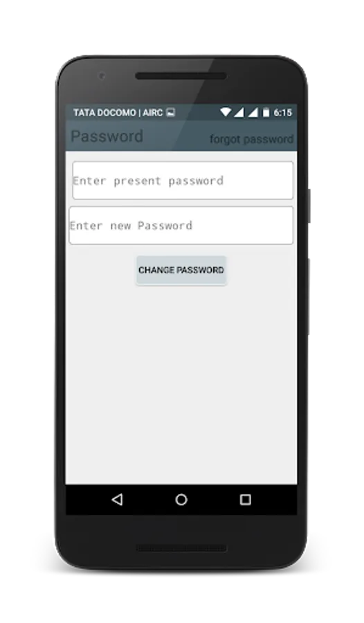Click the phone's upper side power button
The height and width of the screenshot is (623, 364).
(309, 206)
